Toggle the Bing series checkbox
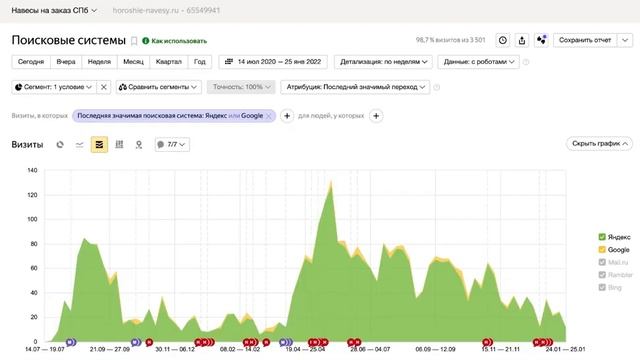The height and width of the screenshot is (360, 640). [x=602, y=288]
